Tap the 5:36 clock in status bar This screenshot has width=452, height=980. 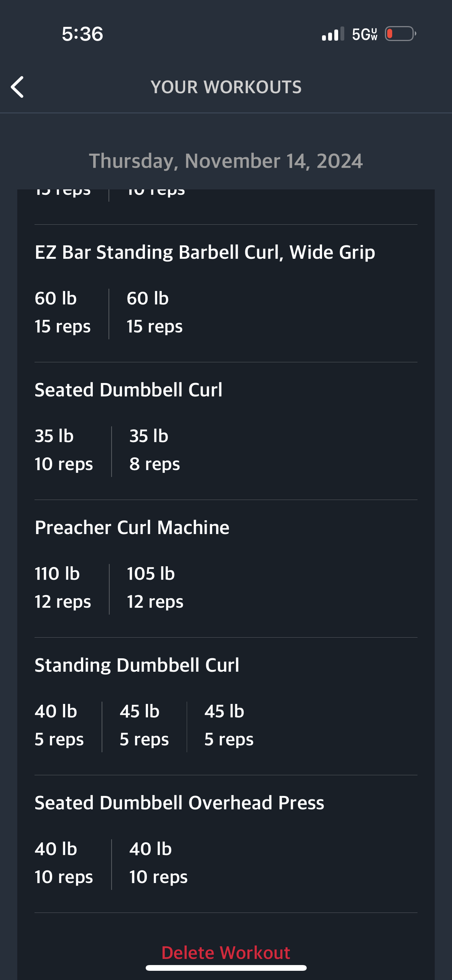pyautogui.click(x=82, y=34)
